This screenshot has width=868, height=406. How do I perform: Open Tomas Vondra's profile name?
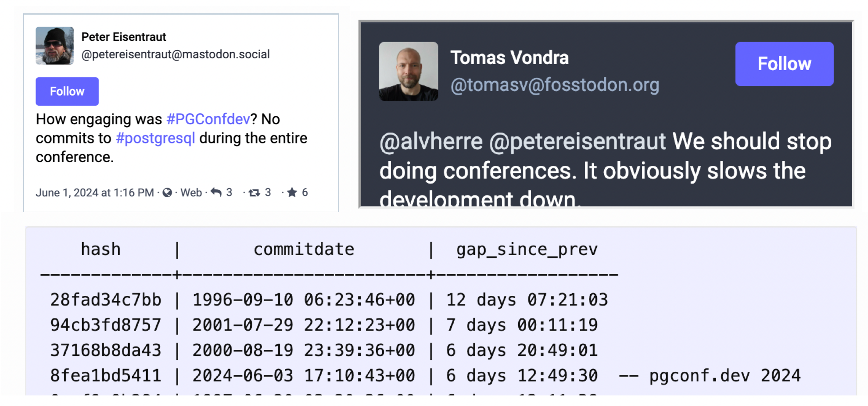pos(509,57)
